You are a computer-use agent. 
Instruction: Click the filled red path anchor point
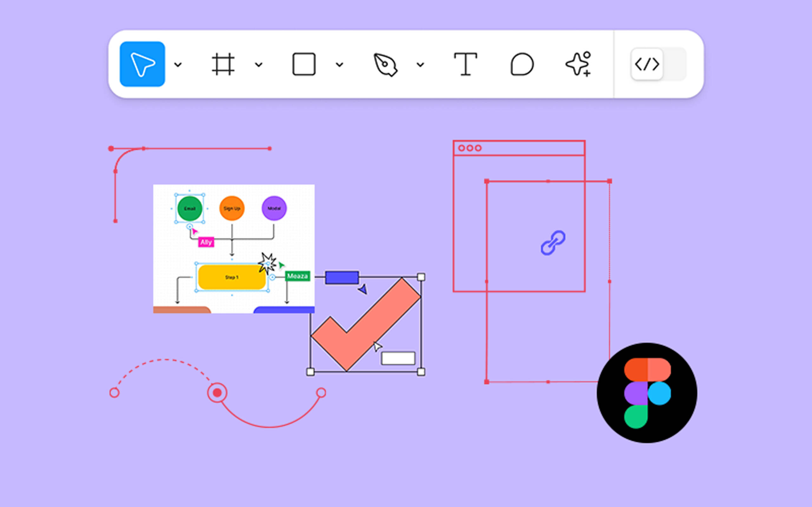click(x=217, y=392)
